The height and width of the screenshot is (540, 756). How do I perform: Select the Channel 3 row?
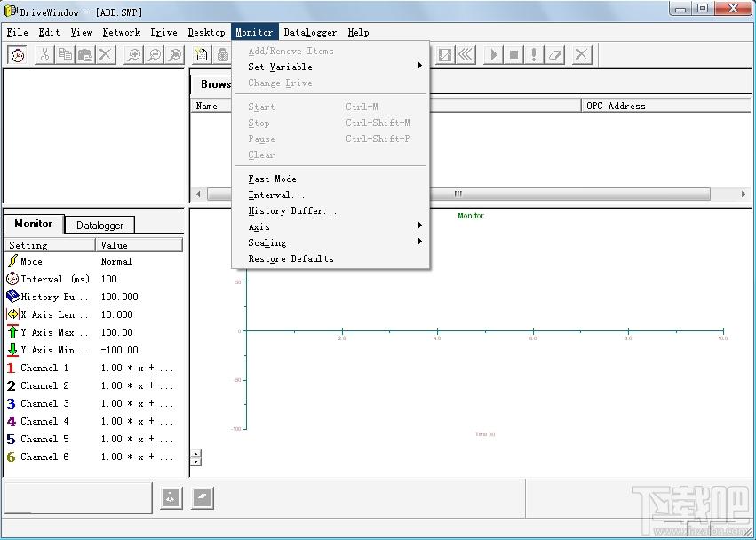[94, 403]
